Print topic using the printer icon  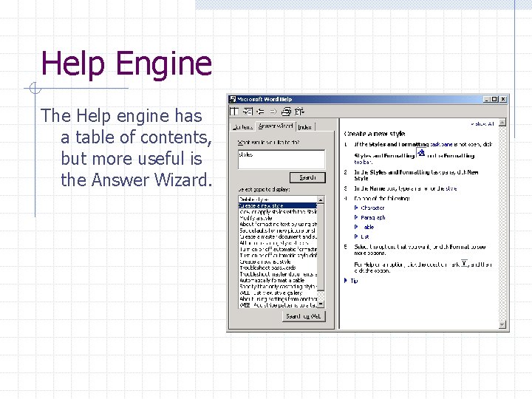point(287,112)
